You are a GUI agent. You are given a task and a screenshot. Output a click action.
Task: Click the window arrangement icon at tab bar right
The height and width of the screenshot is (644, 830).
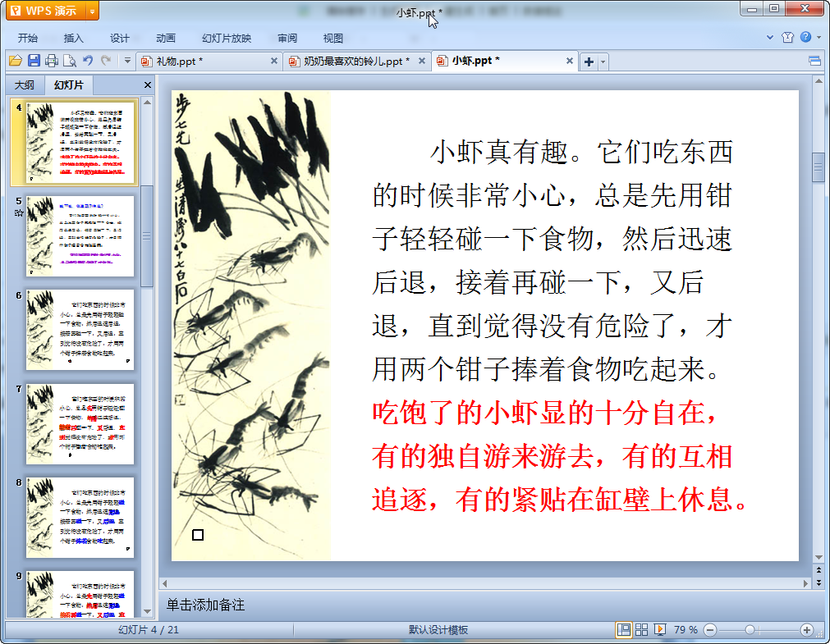pos(815,62)
